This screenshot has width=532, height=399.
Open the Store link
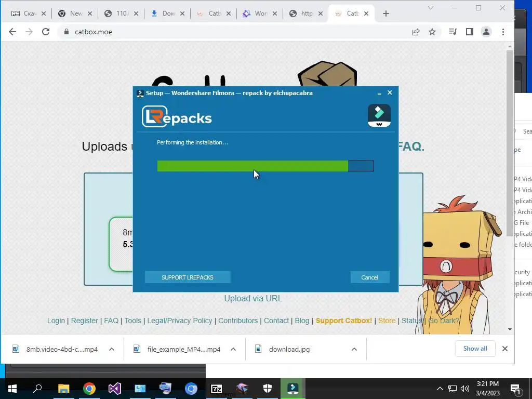(387, 321)
